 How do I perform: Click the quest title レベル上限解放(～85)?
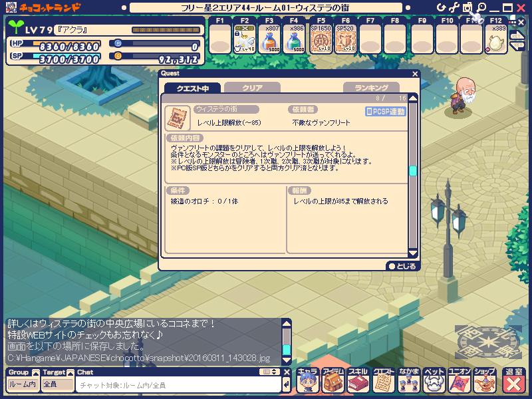pyautogui.click(x=229, y=123)
